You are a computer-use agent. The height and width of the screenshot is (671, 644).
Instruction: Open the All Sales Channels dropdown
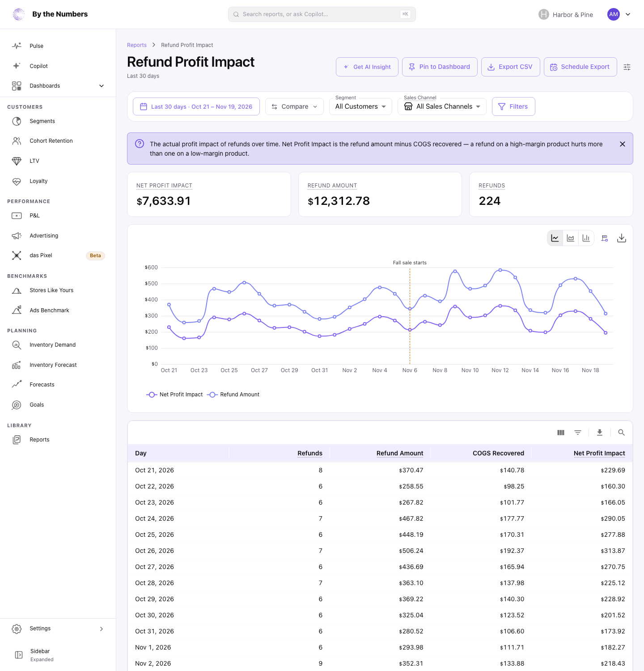(x=442, y=106)
